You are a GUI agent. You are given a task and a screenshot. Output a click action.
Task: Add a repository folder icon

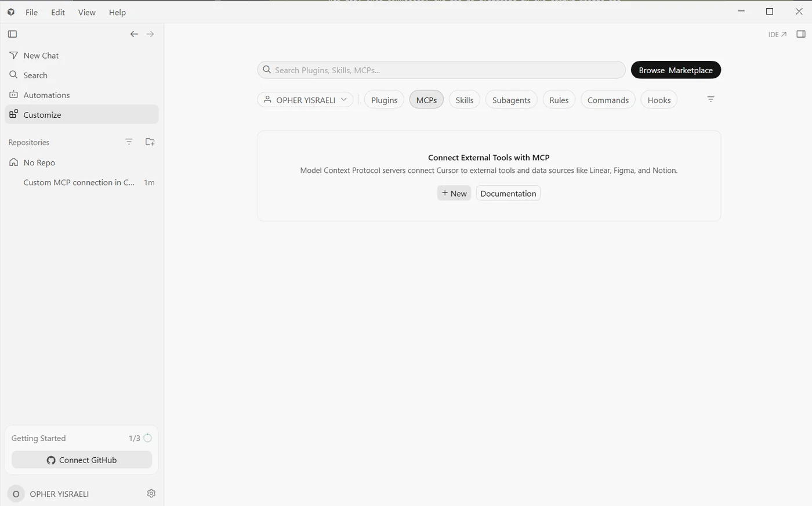tap(150, 142)
